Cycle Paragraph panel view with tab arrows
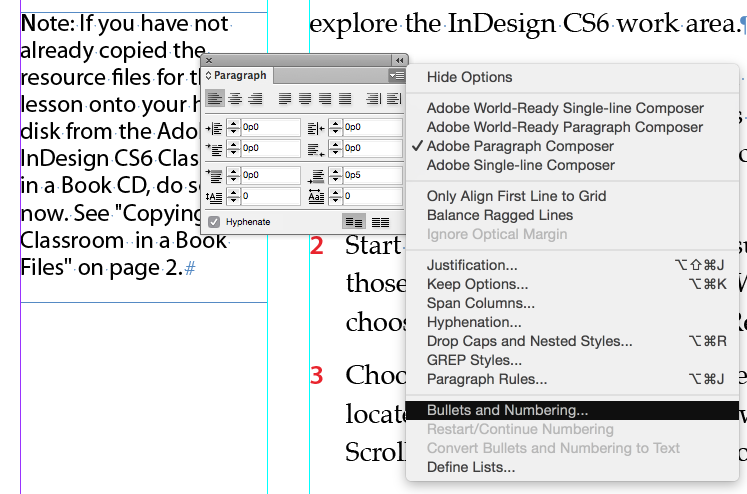747x494 pixels. pyautogui.click(x=208, y=75)
